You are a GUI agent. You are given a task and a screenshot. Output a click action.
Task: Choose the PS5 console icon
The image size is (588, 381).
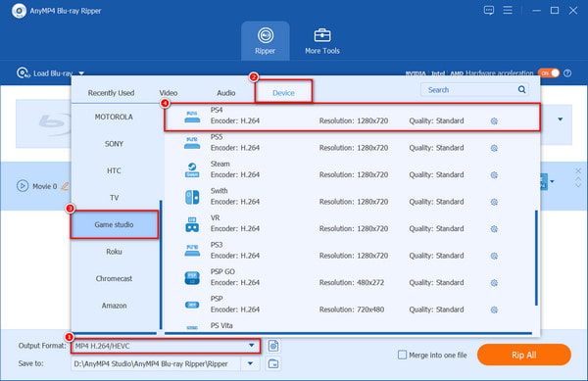[192, 143]
